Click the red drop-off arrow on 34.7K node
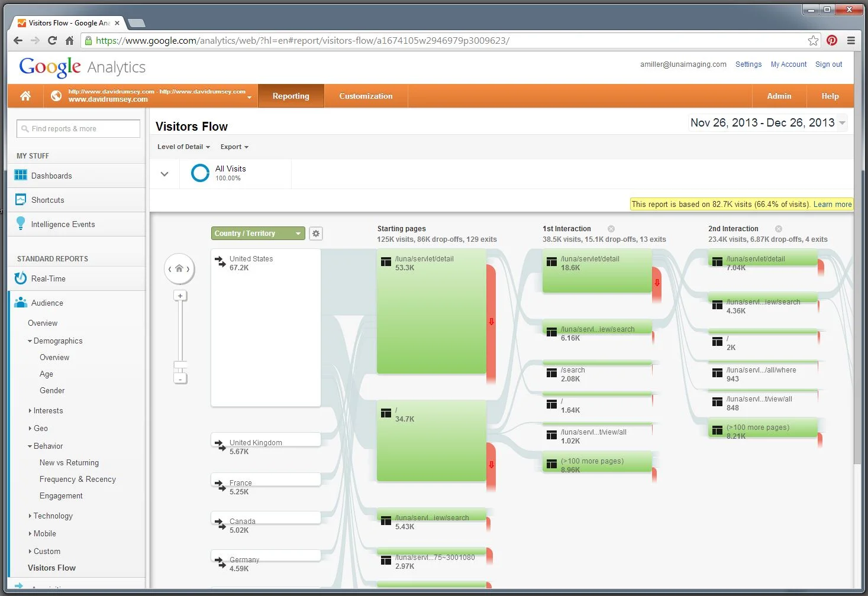868x596 pixels. pyautogui.click(x=491, y=465)
